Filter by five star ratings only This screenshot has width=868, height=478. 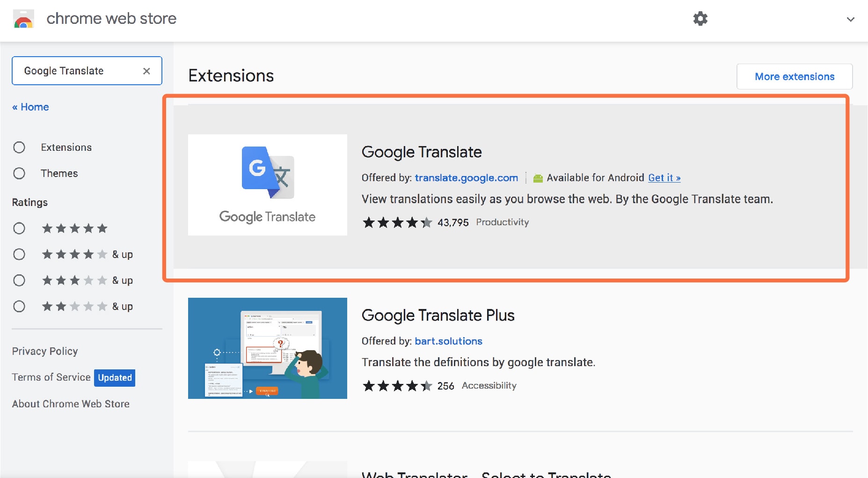[x=19, y=228]
